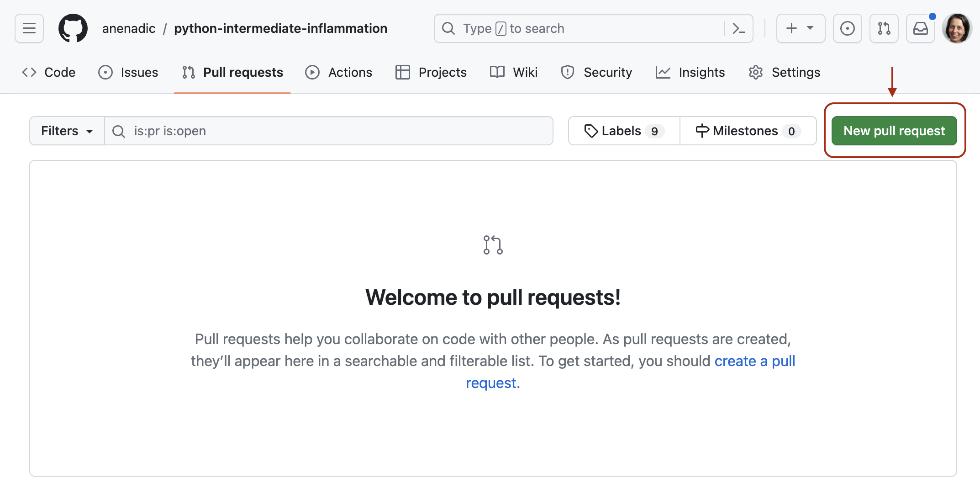Check notifications in the inbox icon
The width and height of the screenshot is (980, 489).
coord(920,28)
